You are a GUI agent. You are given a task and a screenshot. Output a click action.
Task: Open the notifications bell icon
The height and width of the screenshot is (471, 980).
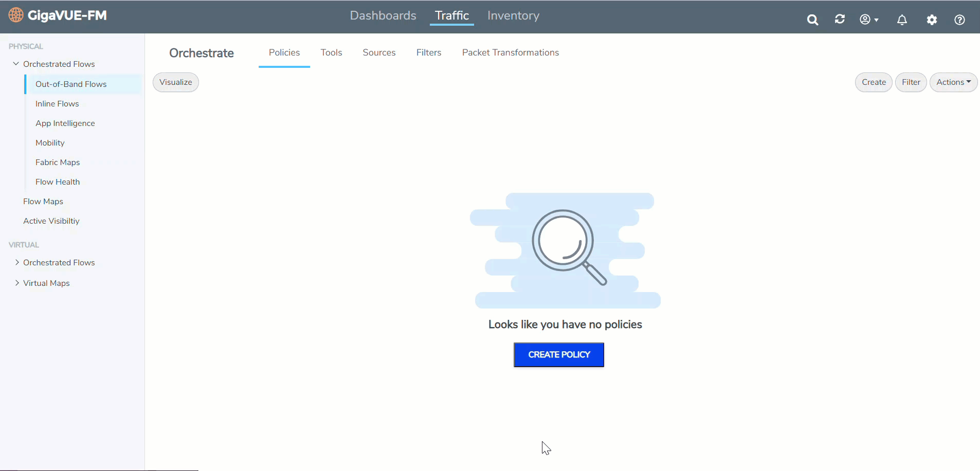[902, 20]
